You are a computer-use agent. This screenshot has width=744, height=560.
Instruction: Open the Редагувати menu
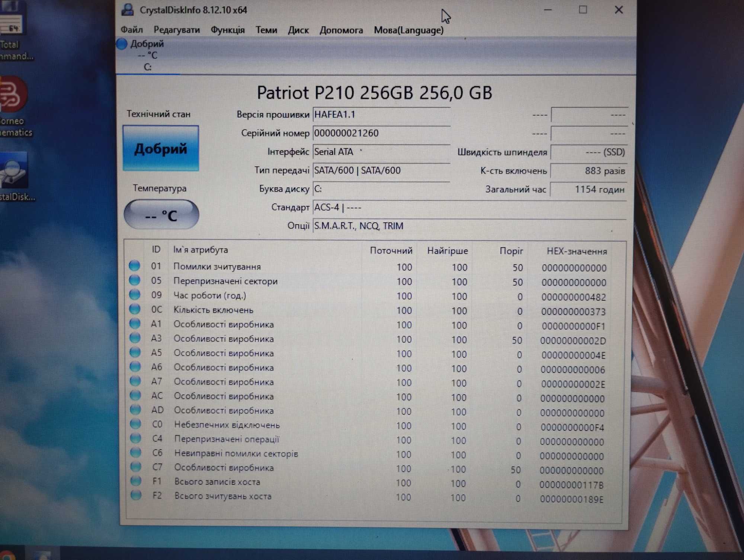click(176, 30)
